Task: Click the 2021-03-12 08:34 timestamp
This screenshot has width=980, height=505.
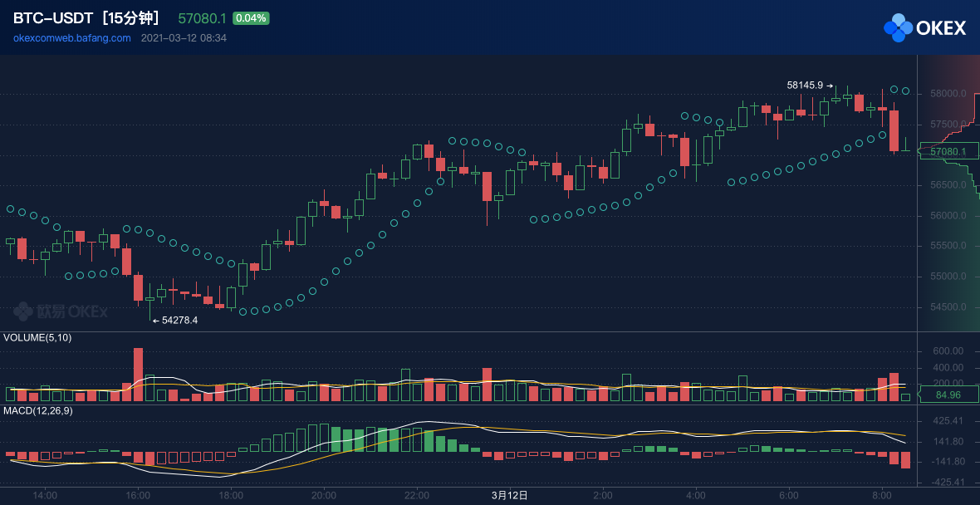Action: 184,38
